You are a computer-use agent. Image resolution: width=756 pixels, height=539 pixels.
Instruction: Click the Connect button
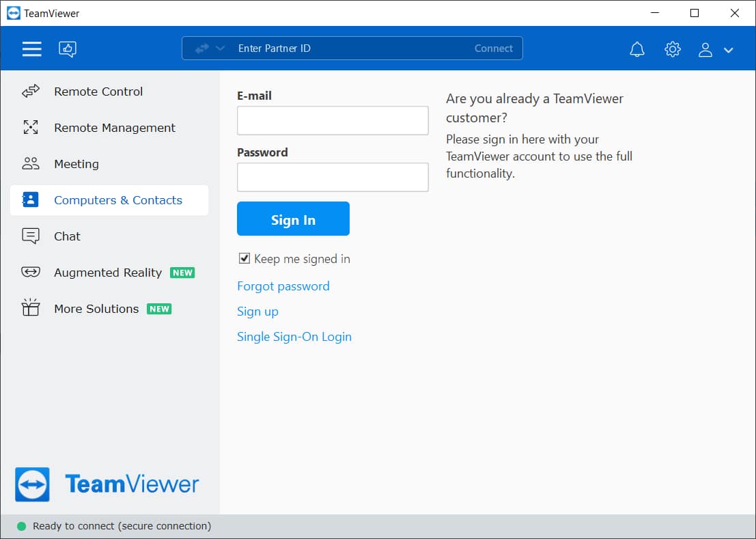click(493, 49)
